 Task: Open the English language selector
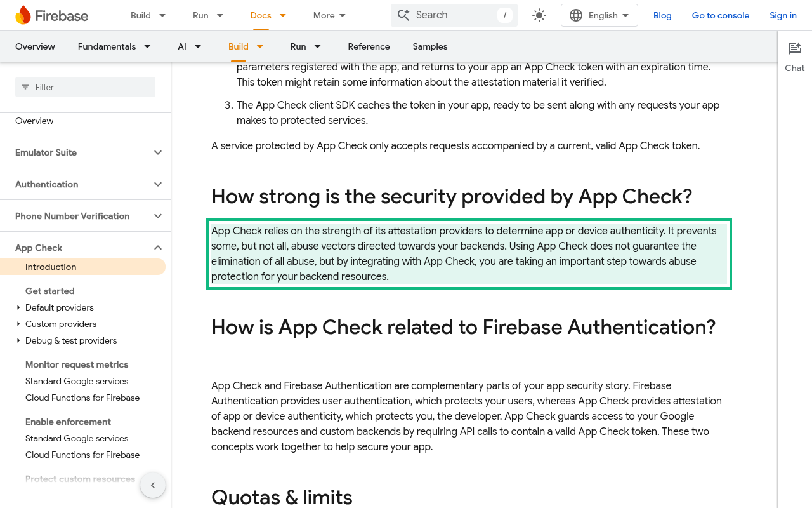[x=599, y=15]
